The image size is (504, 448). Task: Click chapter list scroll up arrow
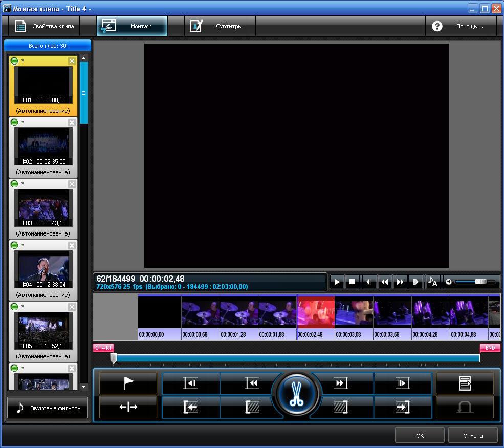[x=83, y=58]
